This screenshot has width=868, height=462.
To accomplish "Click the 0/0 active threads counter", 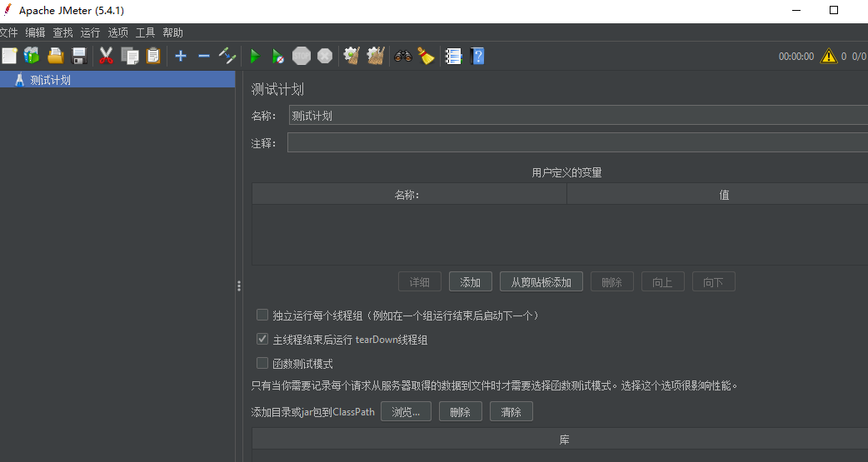I will [x=859, y=57].
